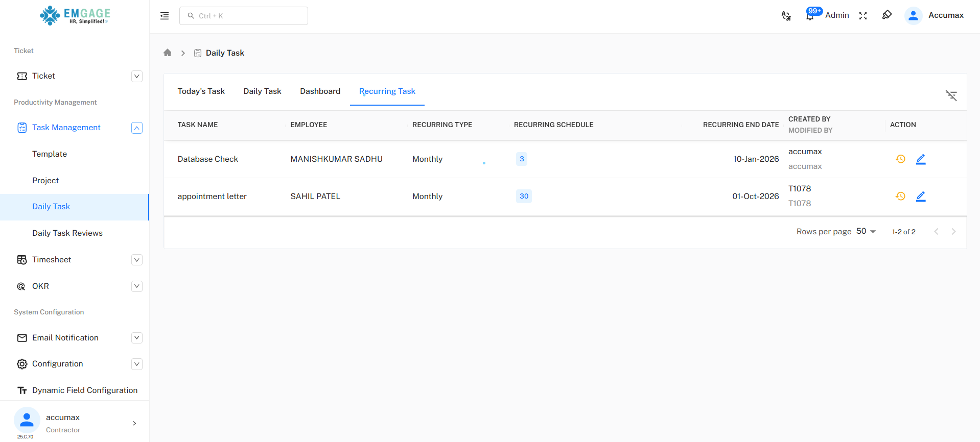Clear filters using the filter-off icon
Image resolution: width=980 pixels, height=442 pixels.
951,95
